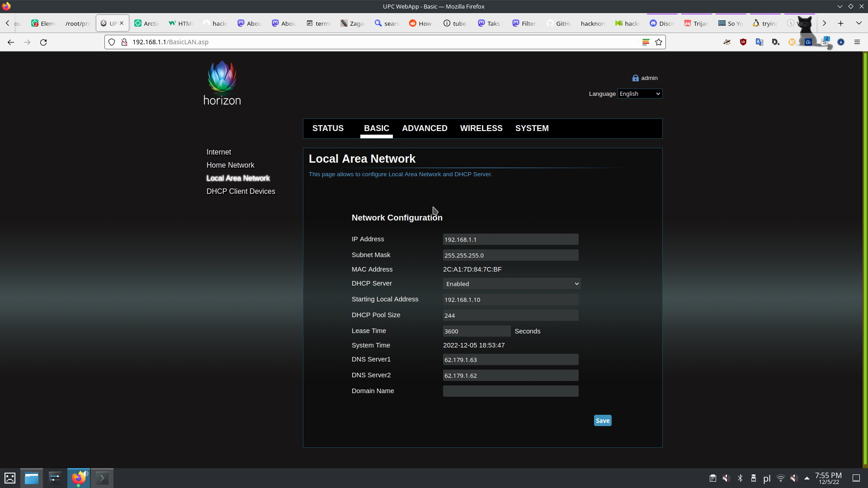Click the DNS Server1 field
The height and width of the screenshot is (488, 868).
tap(511, 360)
